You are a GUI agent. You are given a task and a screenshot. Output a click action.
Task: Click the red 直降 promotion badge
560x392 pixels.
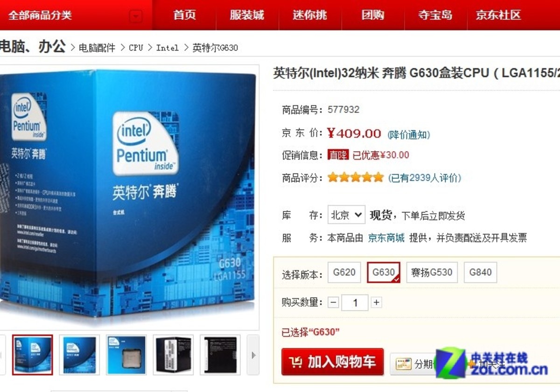pos(338,155)
